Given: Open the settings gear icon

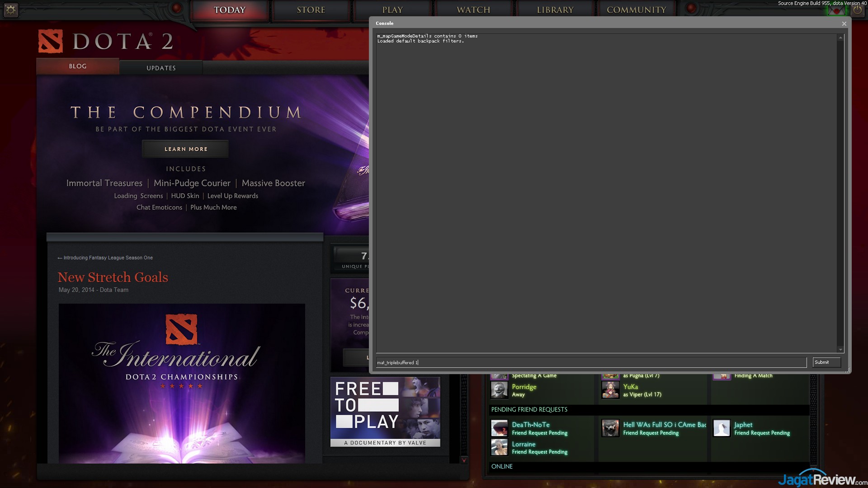Looking at the screenshot, I should (10, 9).
